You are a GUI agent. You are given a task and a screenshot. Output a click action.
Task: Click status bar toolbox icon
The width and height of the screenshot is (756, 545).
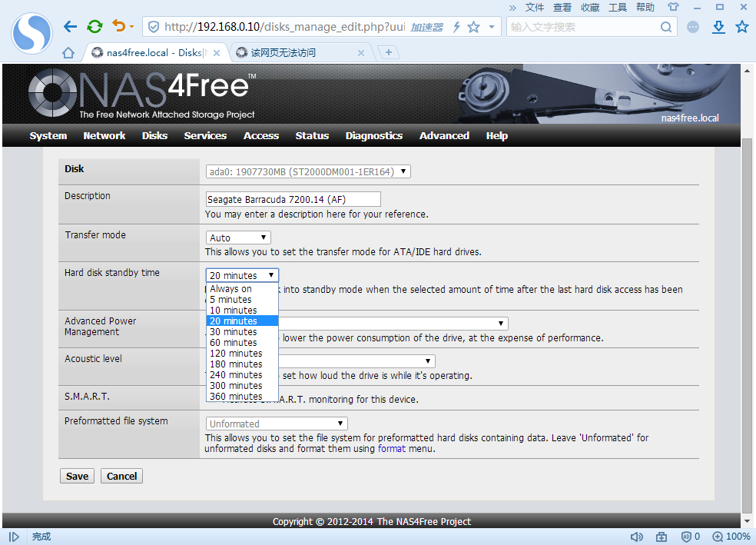point(661,537)
